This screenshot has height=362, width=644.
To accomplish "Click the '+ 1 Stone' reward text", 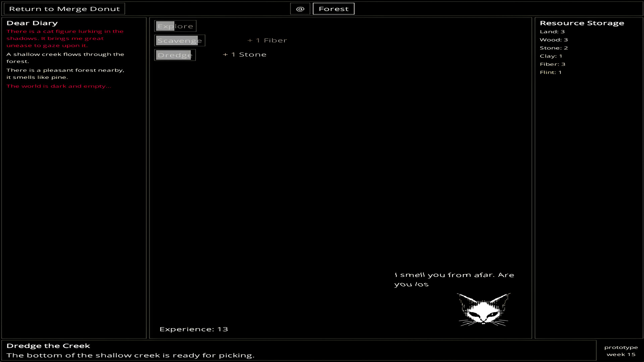I will point(245,55).
